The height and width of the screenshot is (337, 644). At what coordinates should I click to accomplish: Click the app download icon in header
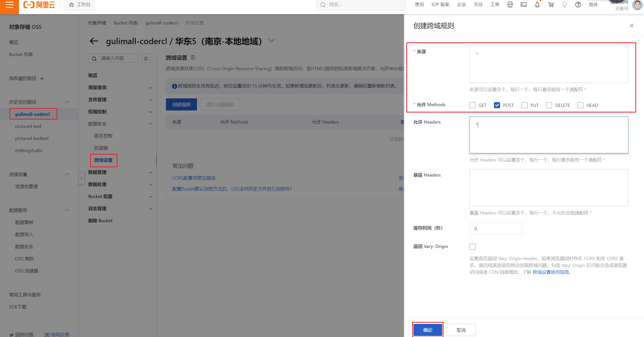510,5
